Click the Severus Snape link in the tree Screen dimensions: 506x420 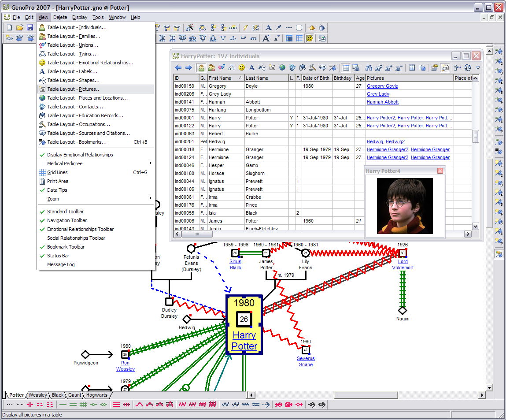(x=306, y=361)
